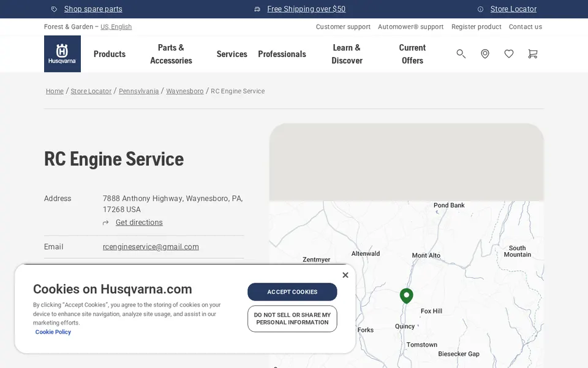The image size is (588, 368).
Task: Click Fox Hill label on map
Action: 431,311
